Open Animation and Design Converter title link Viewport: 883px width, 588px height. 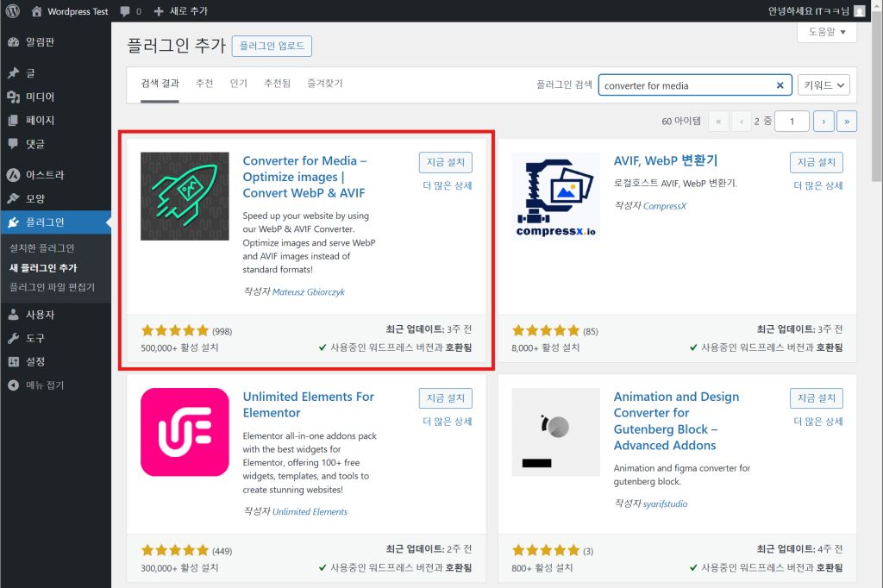(x=676, y=422)
